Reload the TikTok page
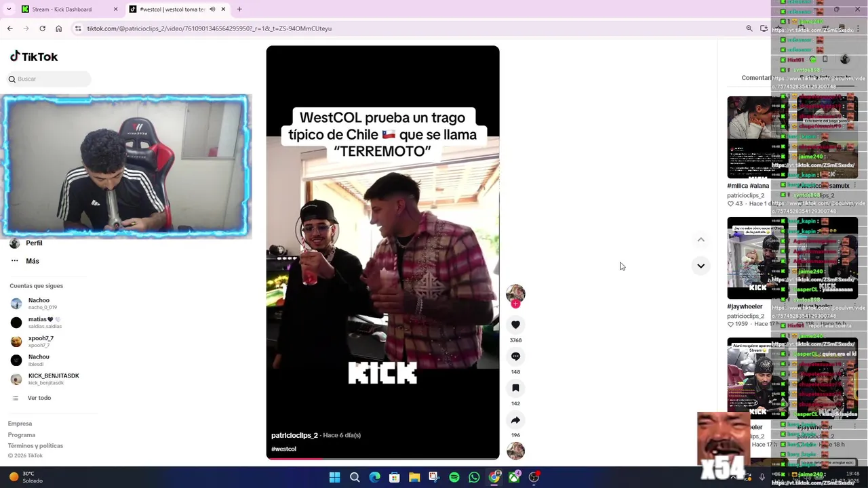The height and width of the screenshot is (488, 868). [42, 28]
